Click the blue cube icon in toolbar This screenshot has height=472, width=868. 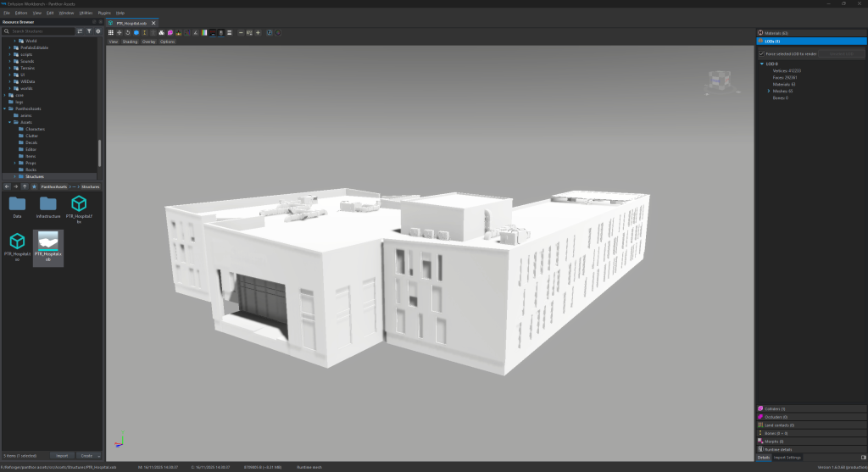click(136, 32)
